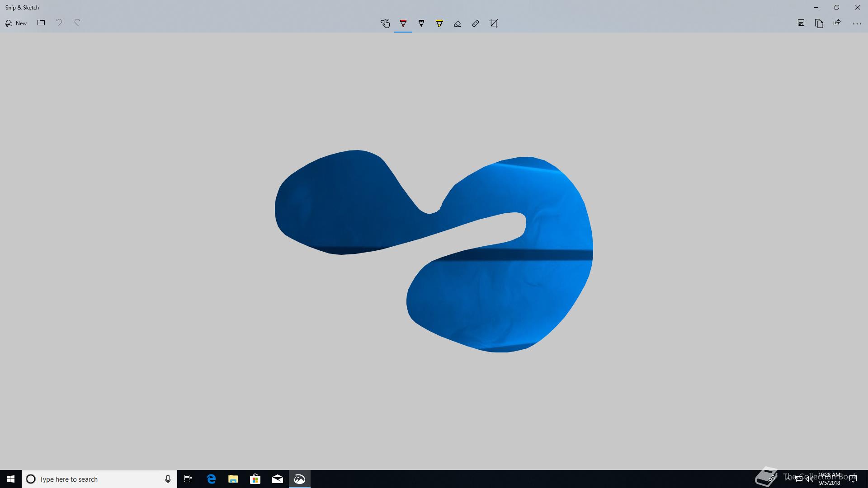
Task: Click the Cortana circle icon
Action: point(31,479)
